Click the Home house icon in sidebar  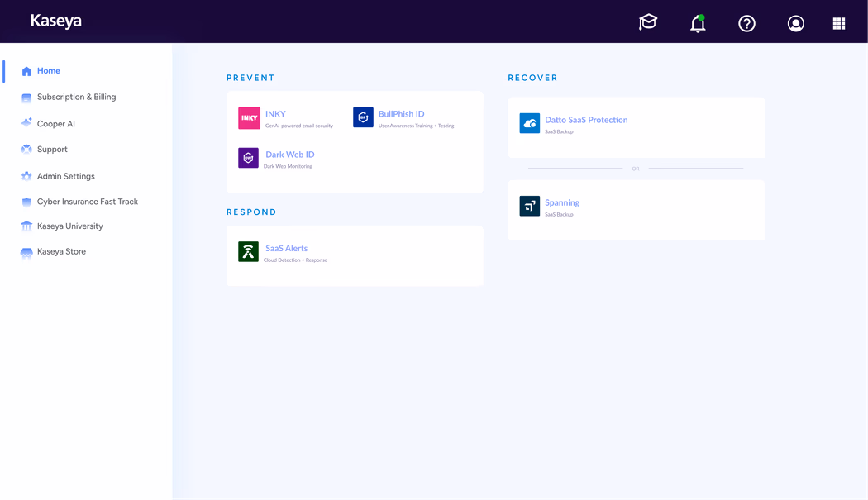click(26, 71)
